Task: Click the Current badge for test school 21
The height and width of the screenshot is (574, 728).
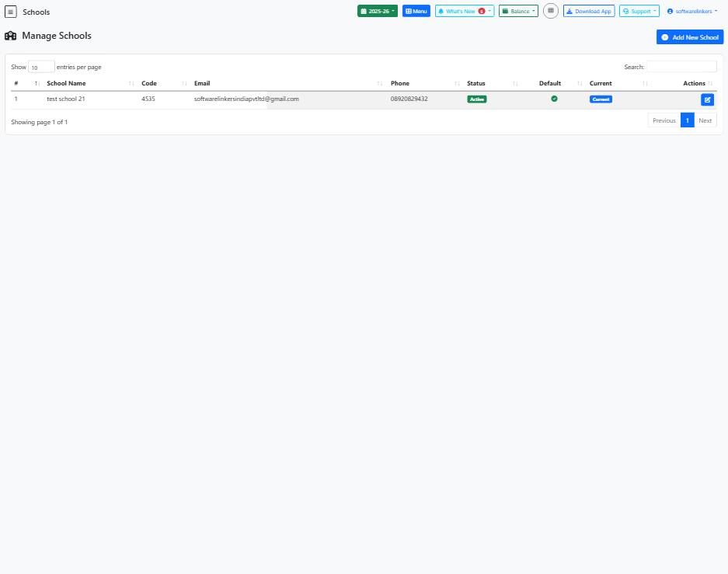Action: point(600,99)
